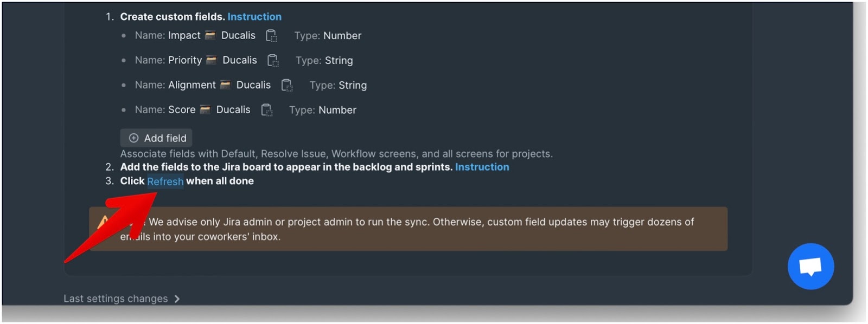Select the Impact Ducalis name text
Viewport: 868px width, 324px height.
click(x=212, y=35)
